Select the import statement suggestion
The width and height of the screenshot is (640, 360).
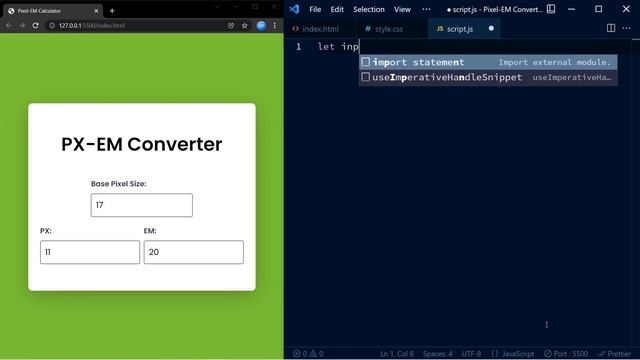[x=488, y=62]
